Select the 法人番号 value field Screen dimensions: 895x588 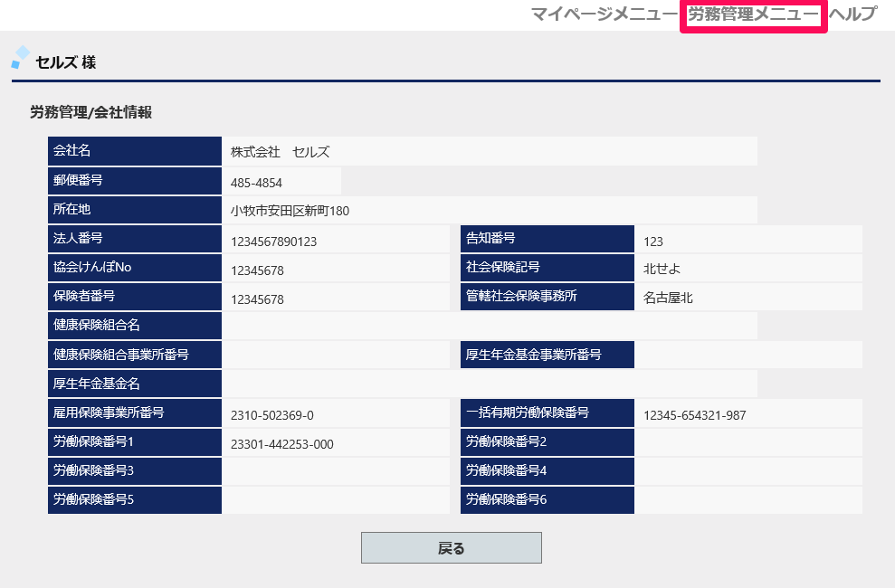(x=336, y=241)
